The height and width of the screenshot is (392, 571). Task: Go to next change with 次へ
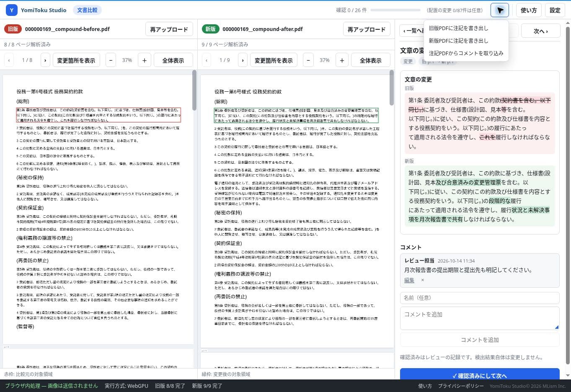click(540, 31)
